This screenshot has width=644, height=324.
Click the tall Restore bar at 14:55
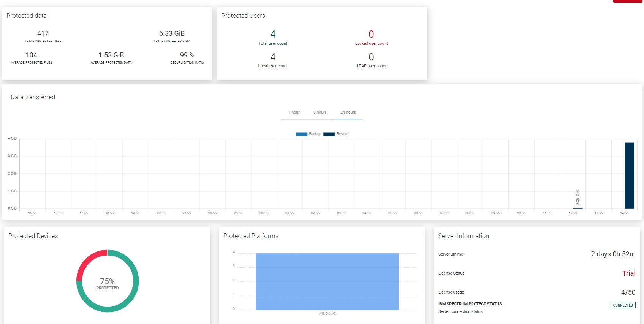pyautogui.click(x=629, y=175)
